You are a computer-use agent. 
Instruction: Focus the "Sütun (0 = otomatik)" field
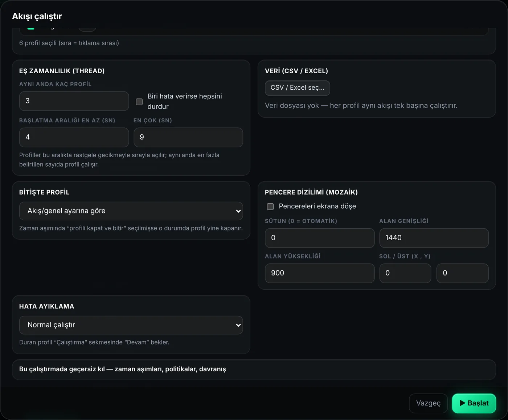(x=320, y=238)
